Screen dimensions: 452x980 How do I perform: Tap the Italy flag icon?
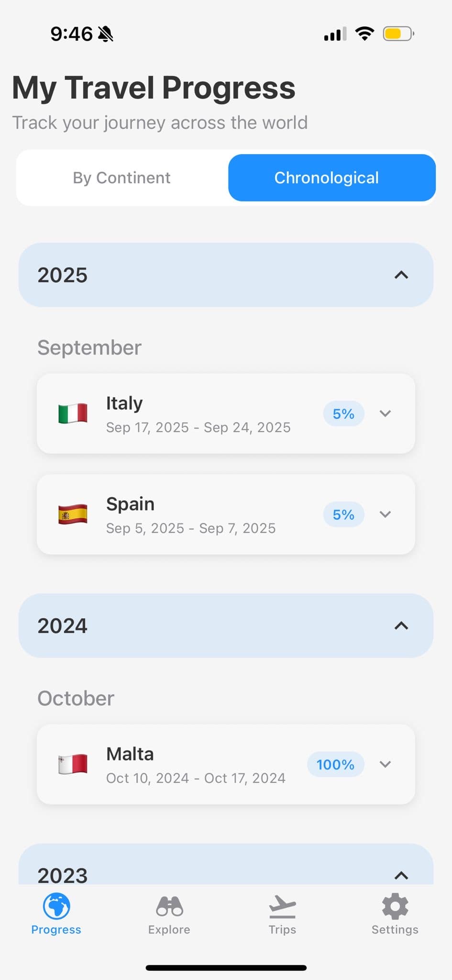pyautogui.click(x=73, y=413)
